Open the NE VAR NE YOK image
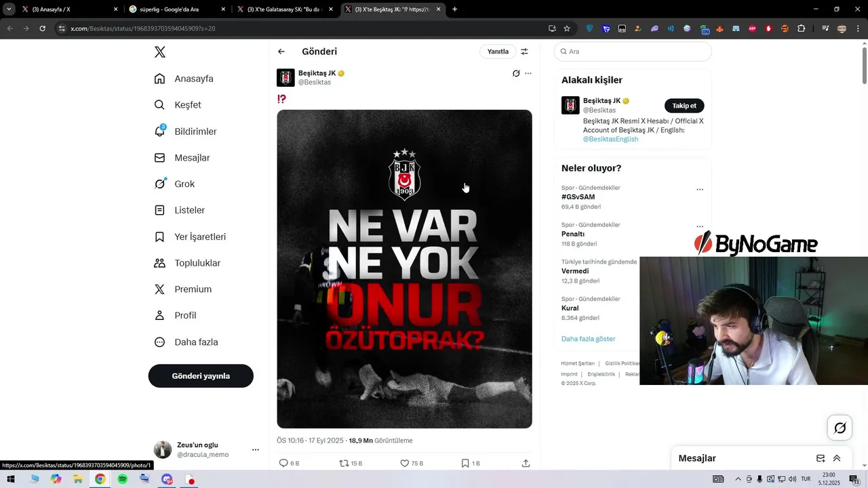 pyautogui.click(x=404, y=269)
